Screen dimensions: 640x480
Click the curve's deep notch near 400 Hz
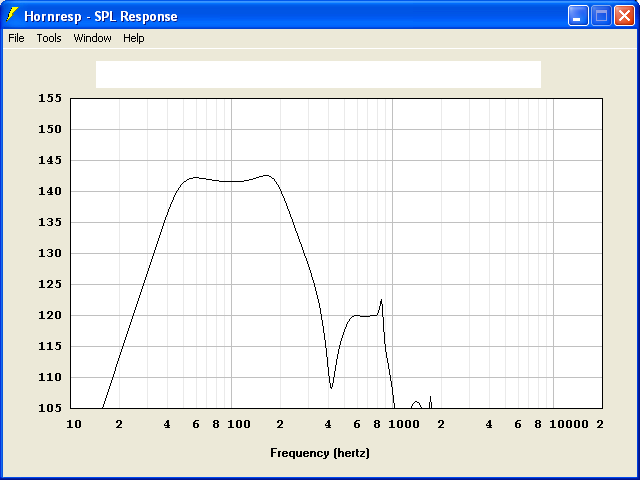point(331,388)
